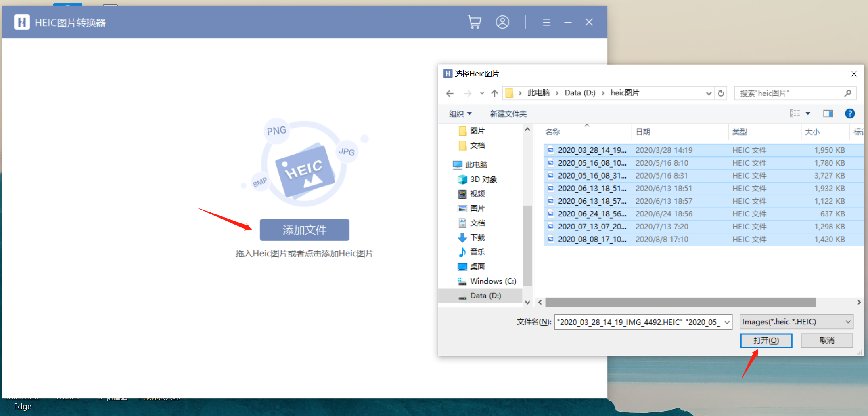Viewport: 868px width, 416px height.
Task: Minimize the HEIC图片转换器 window
Action: pyautogui.click(x=568, y=22)
